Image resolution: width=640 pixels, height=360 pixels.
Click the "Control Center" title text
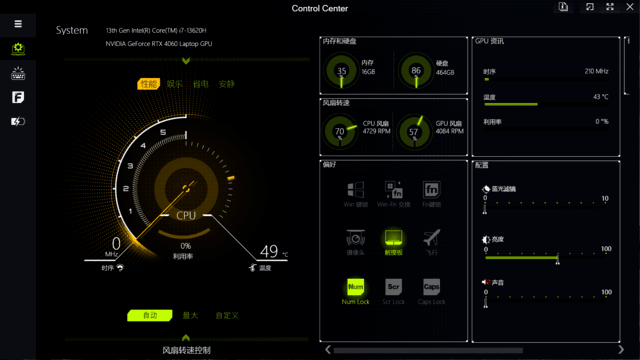(x=320, y=8)
